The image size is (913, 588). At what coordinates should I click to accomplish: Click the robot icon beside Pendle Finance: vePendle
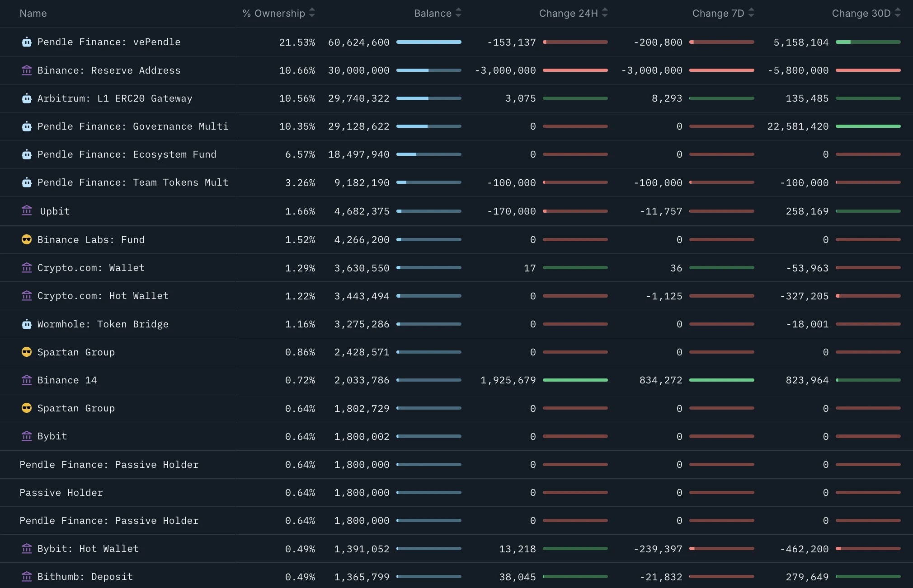click(x=27, y=42)
